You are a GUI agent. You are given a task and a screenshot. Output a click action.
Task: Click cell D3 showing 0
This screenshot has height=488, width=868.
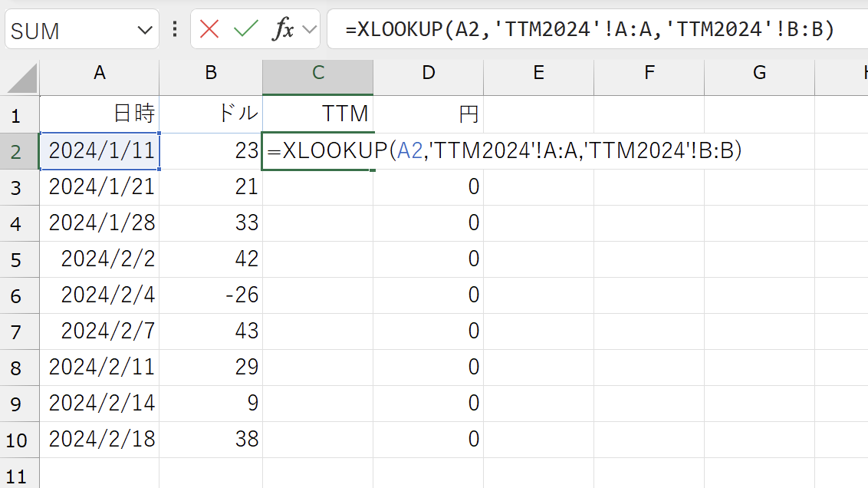(429, 187)
